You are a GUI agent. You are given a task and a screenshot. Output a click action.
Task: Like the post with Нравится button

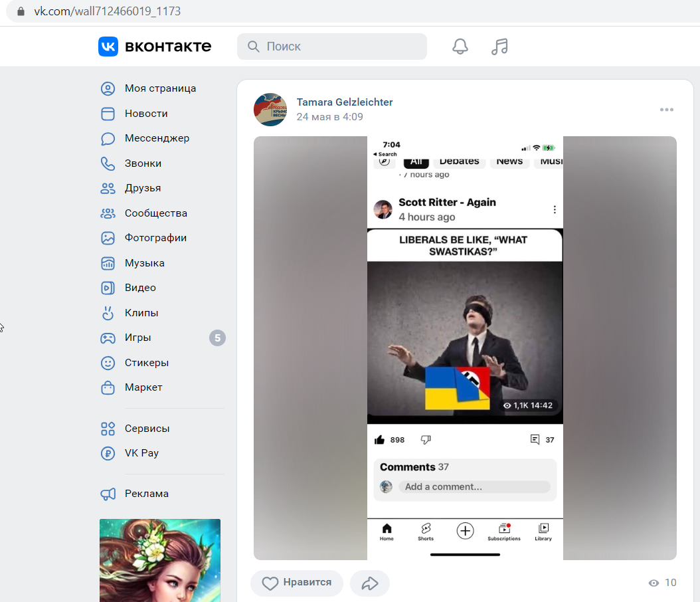point(297,583)
